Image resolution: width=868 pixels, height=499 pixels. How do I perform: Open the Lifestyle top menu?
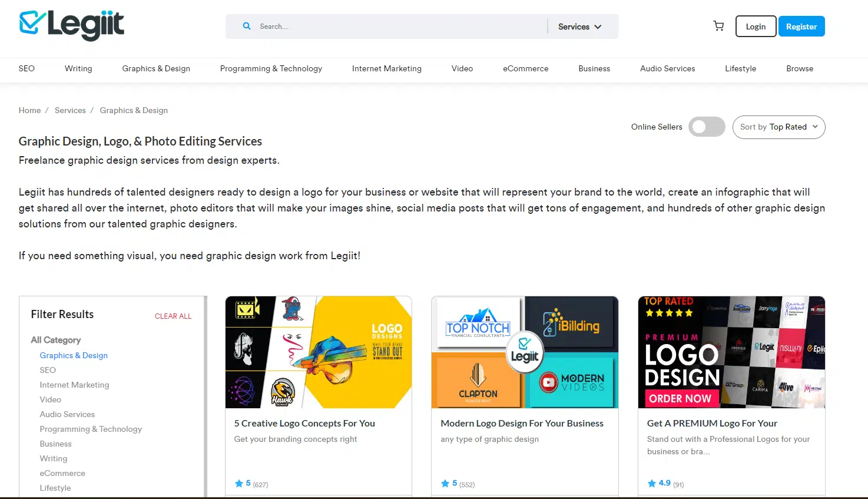[x=740, y=68]
